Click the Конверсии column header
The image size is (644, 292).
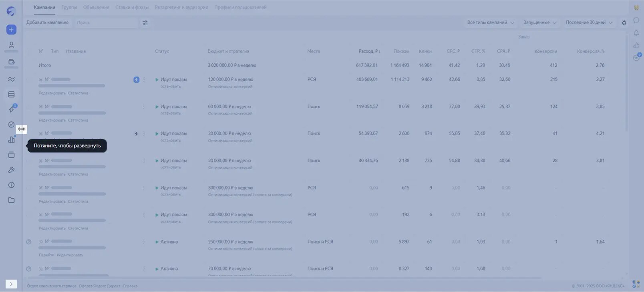pos(546,51)
